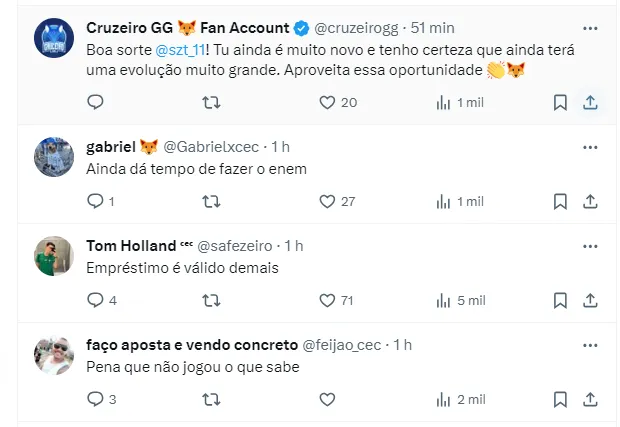The image size is (620, 427).
Task: View the 2 mil views stat on @feijao_cec's reply
Action: 461,400
